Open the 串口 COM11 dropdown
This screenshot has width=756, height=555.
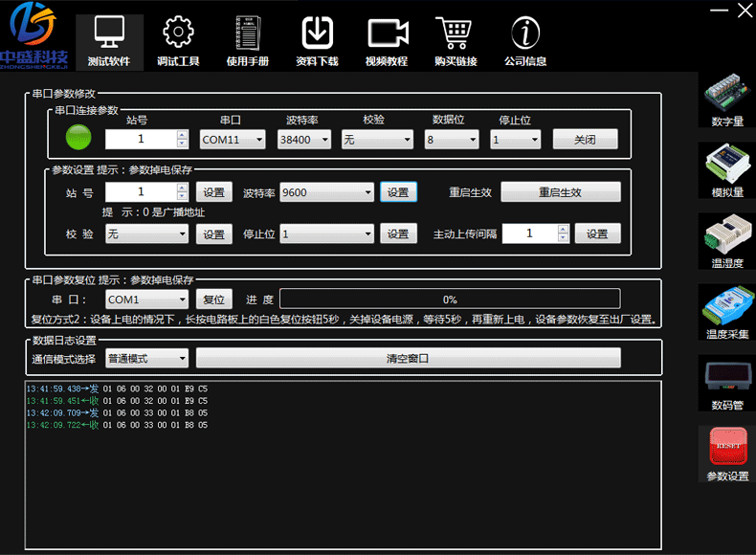[233, 140]
